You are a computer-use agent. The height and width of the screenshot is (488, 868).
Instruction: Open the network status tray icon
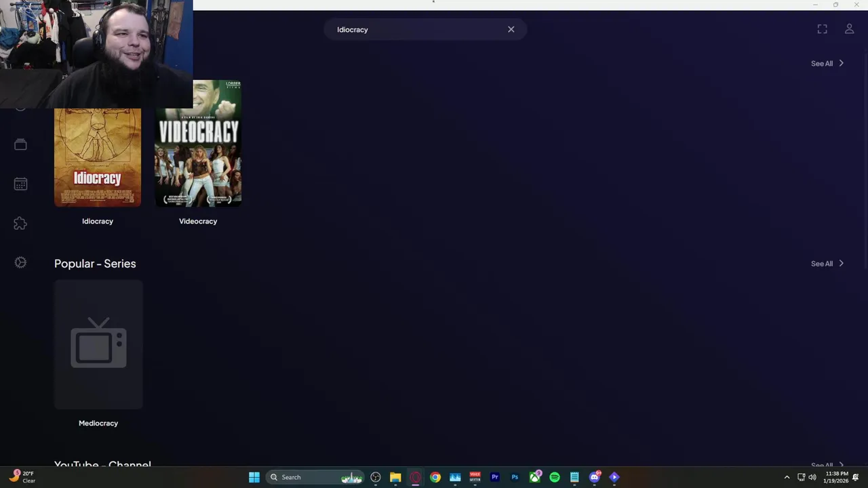801,477
